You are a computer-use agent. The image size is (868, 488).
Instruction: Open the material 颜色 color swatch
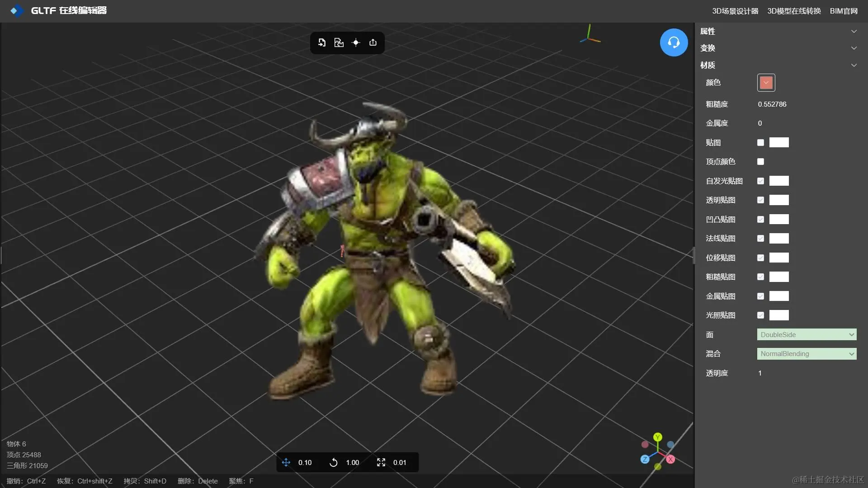(x=766, y=83)
